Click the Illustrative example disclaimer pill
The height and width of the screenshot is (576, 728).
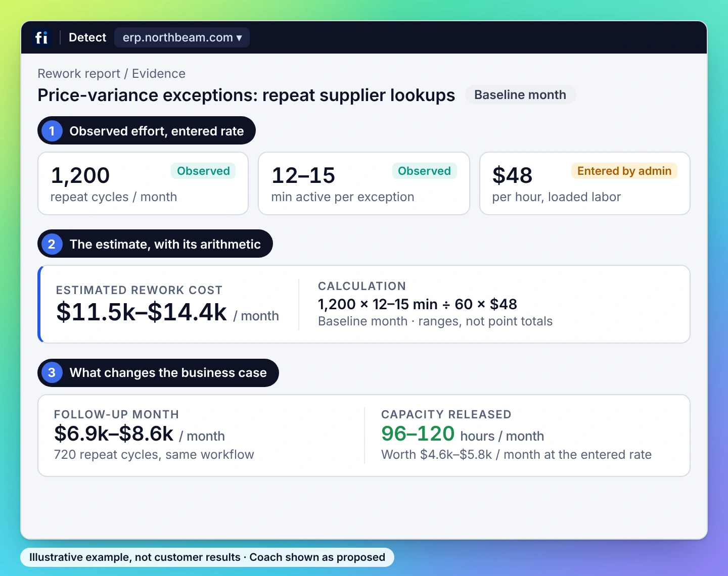click(x=207, y=557)
